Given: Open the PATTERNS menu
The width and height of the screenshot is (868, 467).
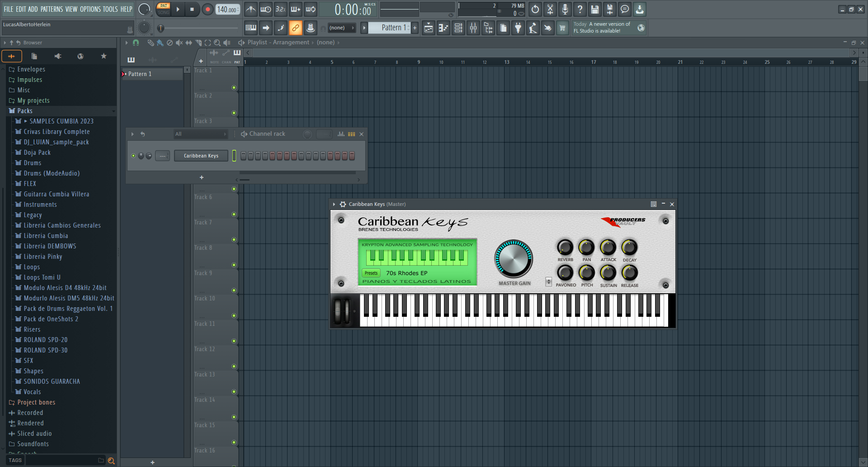Looking at the screenshot, I should (x=52, y=9).
